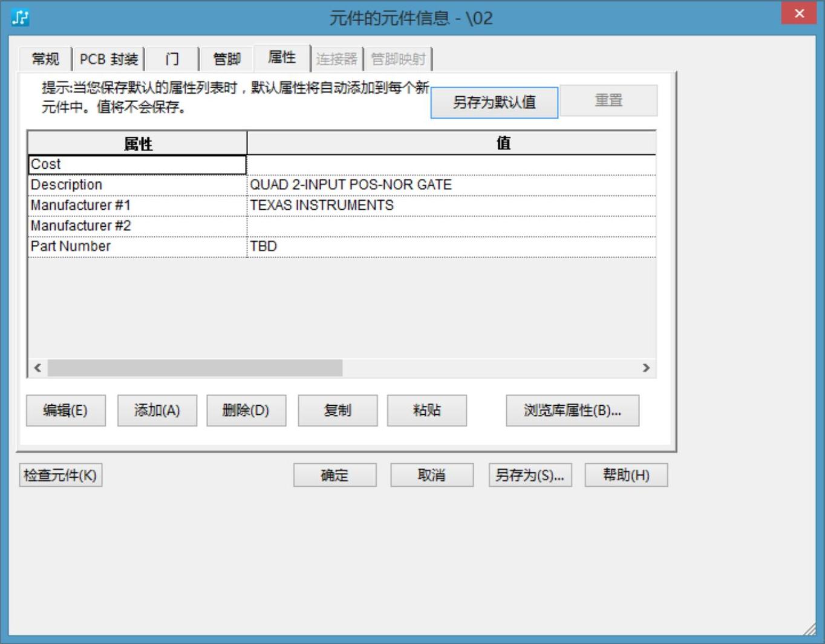Select the Manufacturer #2 attribute row

point(137,226)
